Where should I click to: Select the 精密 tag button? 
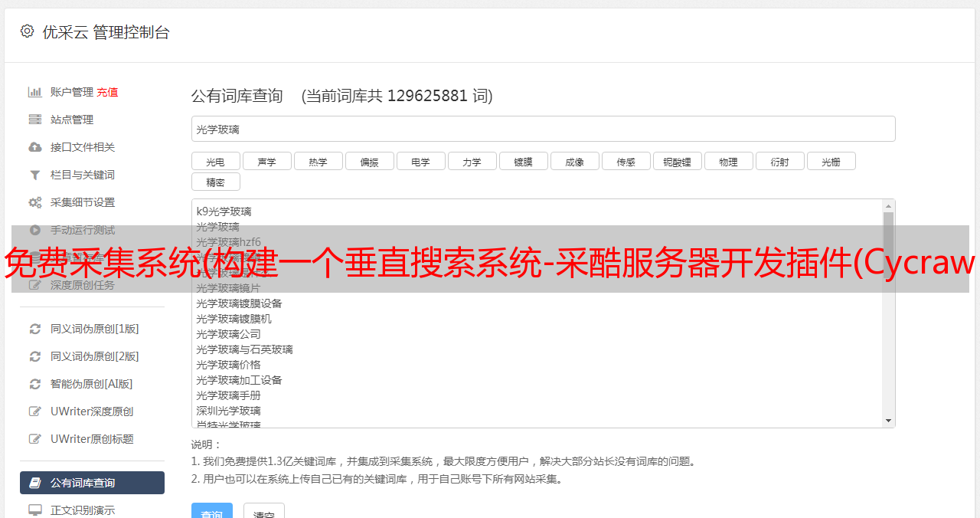(216, 182)
